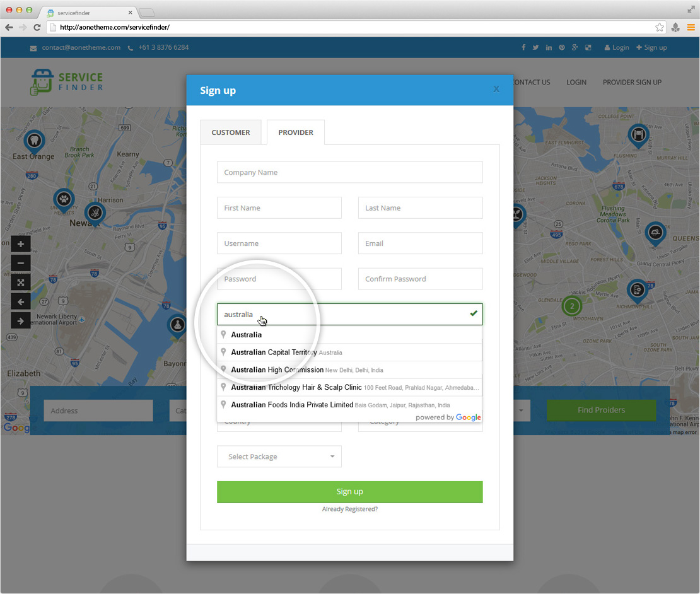Click the map previous arrow button
Viewport: 700px width, 594px height.
(20, 302)
